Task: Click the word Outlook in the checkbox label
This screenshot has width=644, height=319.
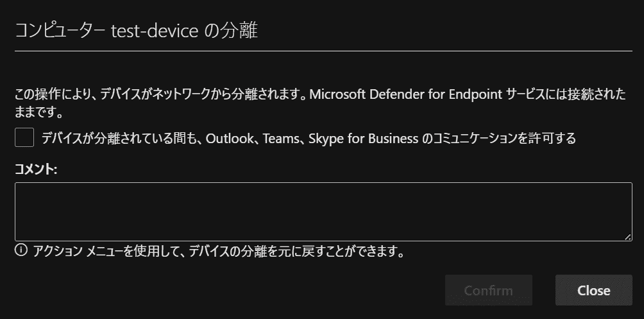Action: 230,138
